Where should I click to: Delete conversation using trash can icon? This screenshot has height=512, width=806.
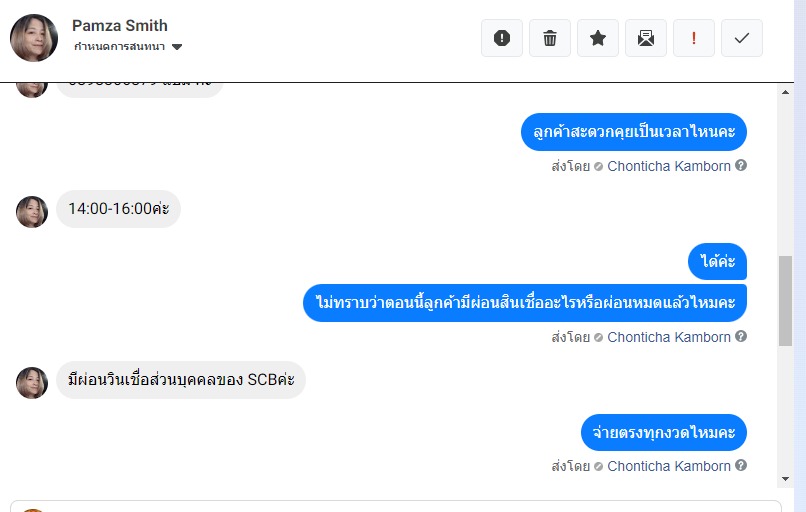[x=549, y=38]
